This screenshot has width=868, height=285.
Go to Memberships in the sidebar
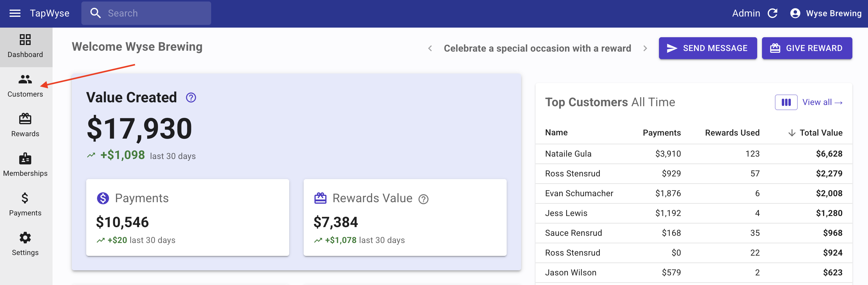tap(25, 164)
